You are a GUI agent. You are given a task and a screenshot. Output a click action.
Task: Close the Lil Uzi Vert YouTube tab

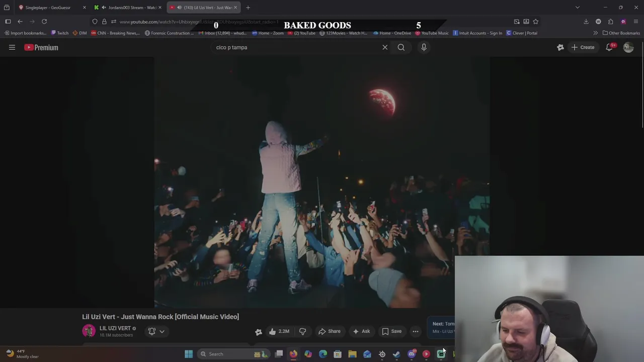(235, 8)
